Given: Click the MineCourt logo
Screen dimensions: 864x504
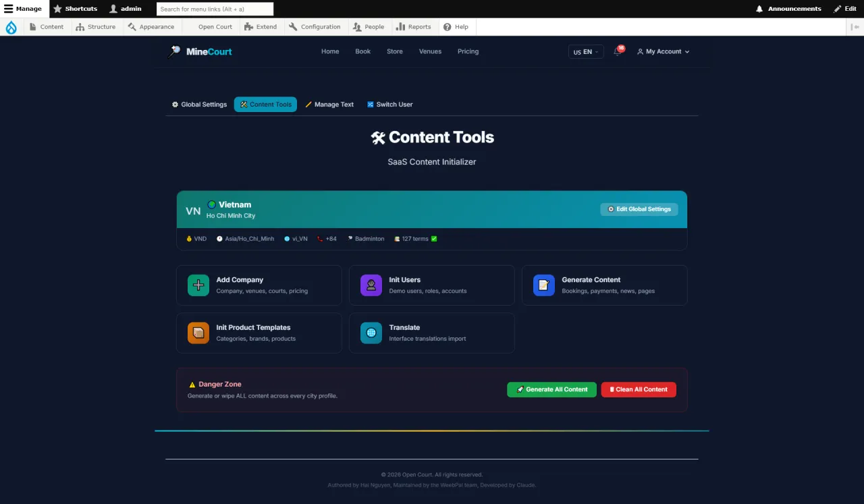Looking at the screenshot, I should [x=200, y=51].
